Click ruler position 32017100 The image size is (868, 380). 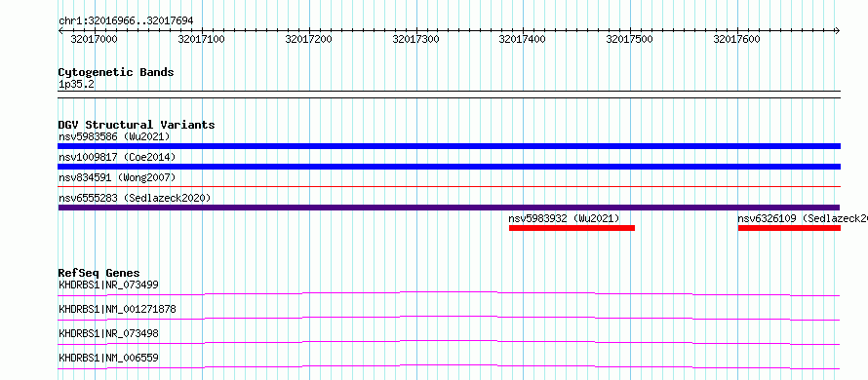[202, 39]
